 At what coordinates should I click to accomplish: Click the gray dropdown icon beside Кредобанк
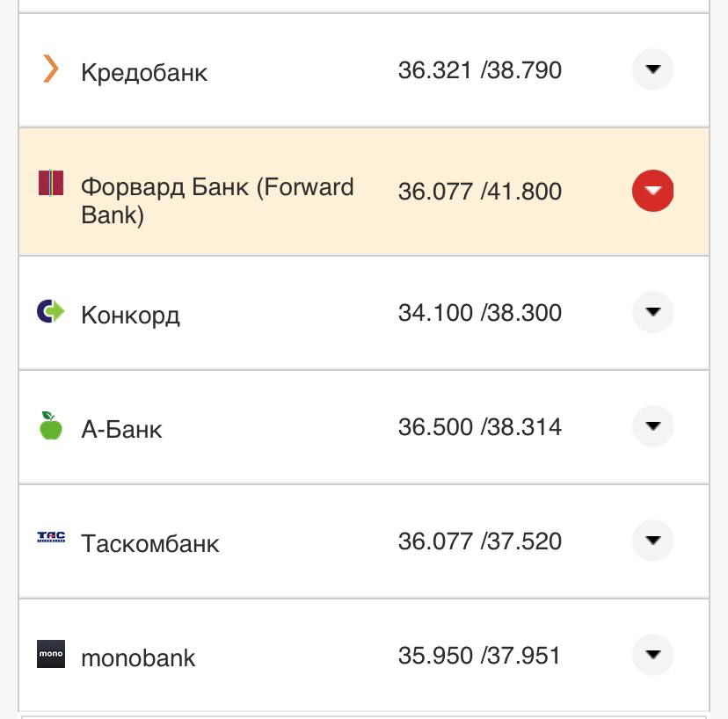click(652, 70)
